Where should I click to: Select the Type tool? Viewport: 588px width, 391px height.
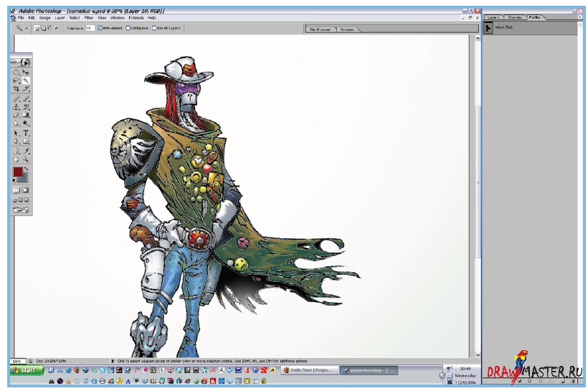[x=26, y=133]
